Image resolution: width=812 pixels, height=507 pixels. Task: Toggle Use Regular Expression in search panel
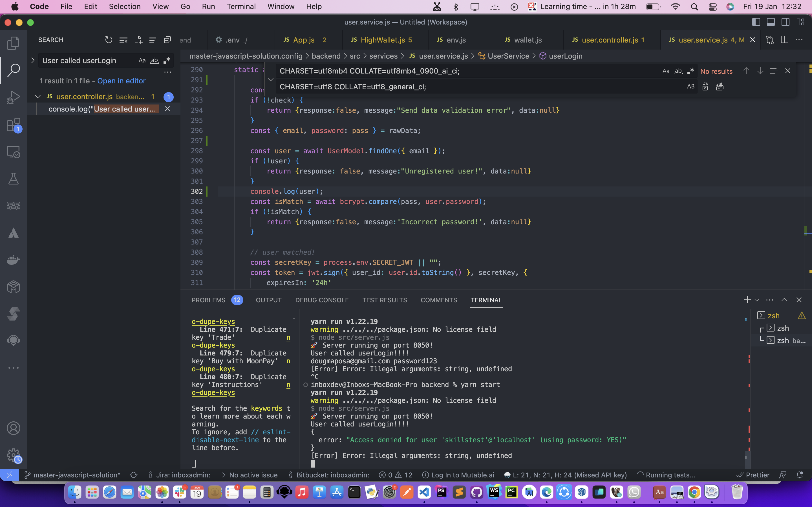[x=167, y=60]
